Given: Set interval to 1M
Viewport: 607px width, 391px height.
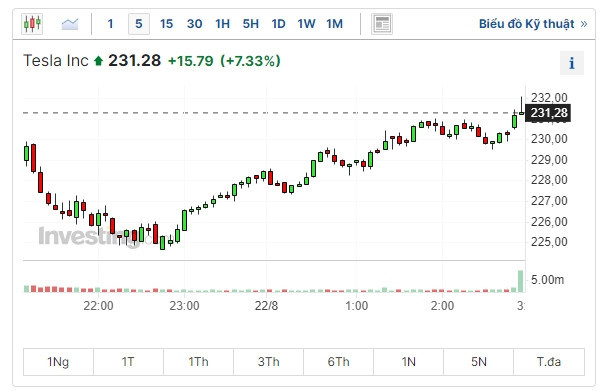Looking at the screenshot, I should [x=334, y=24].
